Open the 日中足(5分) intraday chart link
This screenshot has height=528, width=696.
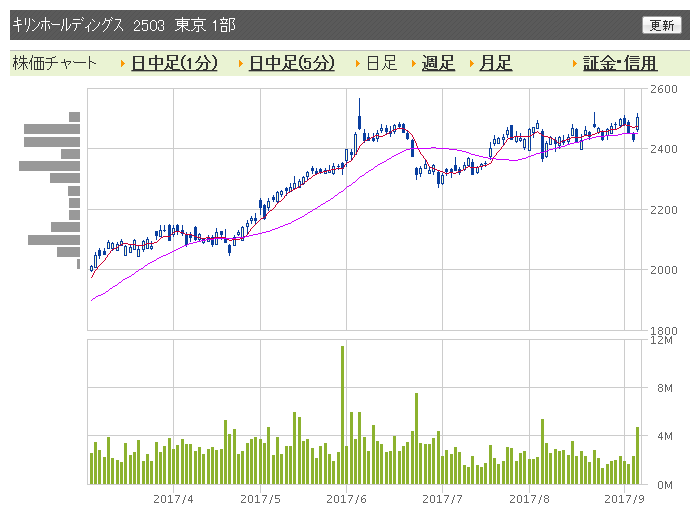coord(292,63)
